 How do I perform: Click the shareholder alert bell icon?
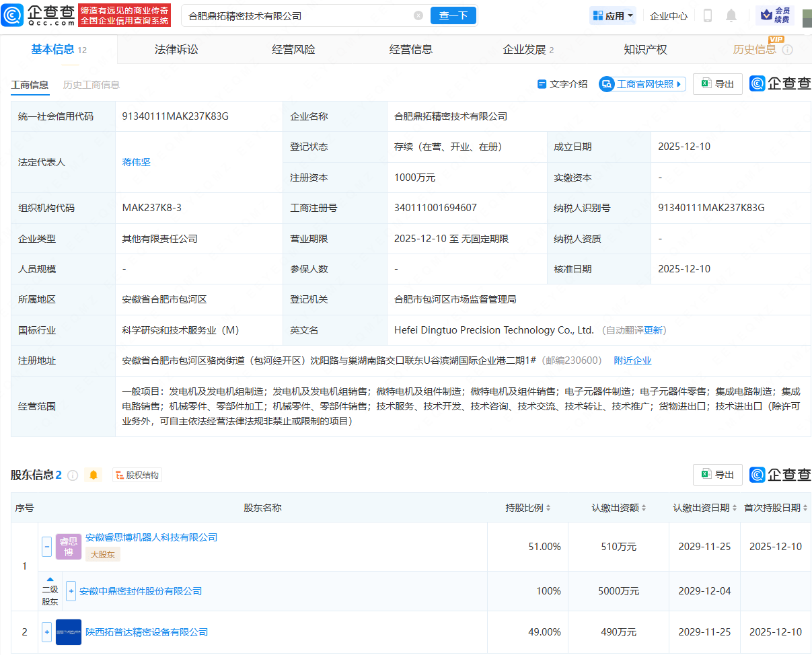coord(94,475)
